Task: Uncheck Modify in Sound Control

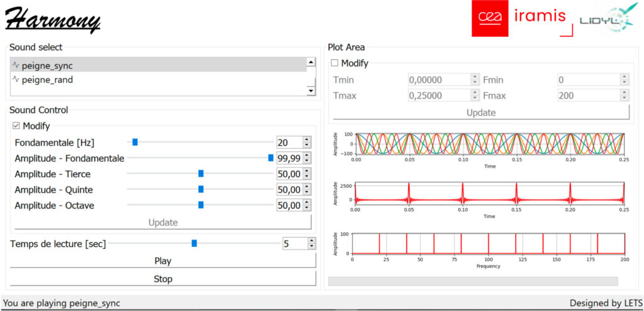Action: [x=16, y=126]
